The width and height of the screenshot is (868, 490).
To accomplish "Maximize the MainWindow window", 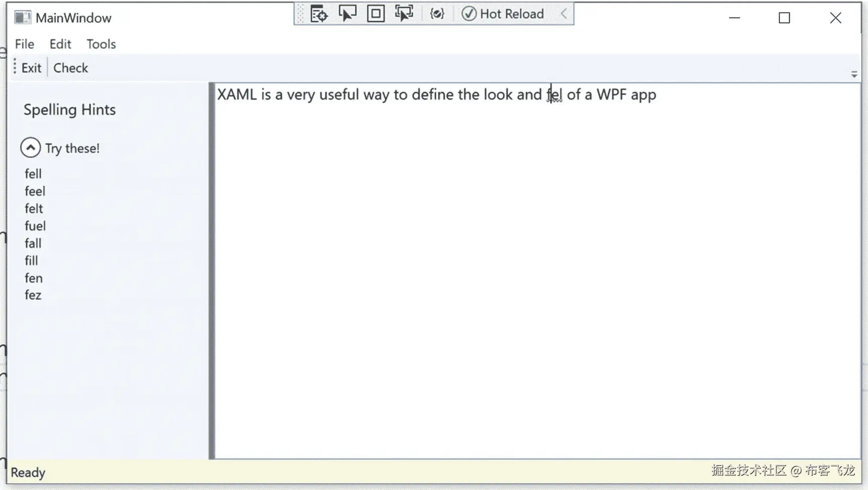I will (784, 18).
